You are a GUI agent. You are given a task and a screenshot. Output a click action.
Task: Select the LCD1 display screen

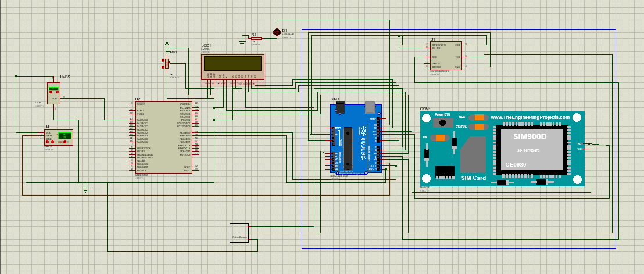(x=233, y=63)
